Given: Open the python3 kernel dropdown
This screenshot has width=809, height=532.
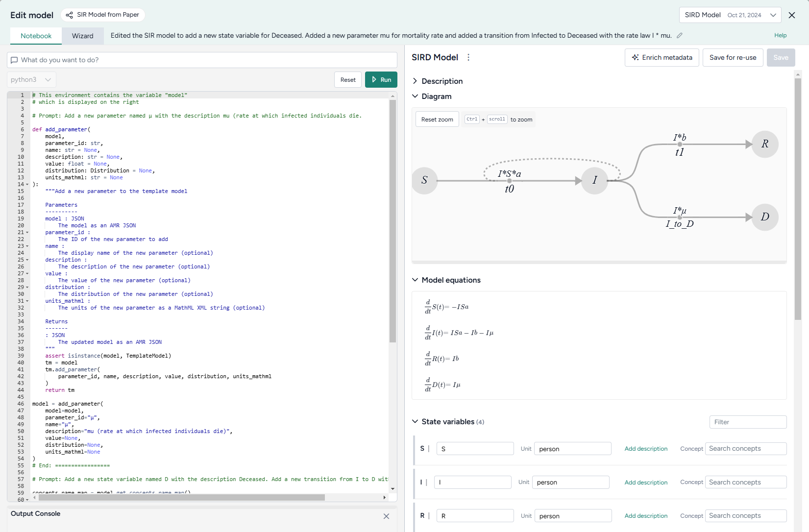Looking at the screenshot, I should (31, 80).
